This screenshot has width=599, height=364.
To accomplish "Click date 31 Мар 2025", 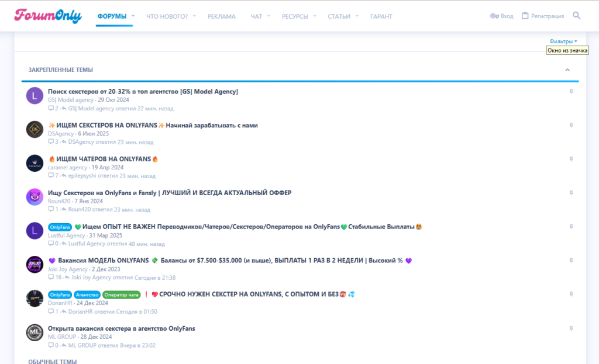I will click(x=106, y=235).
